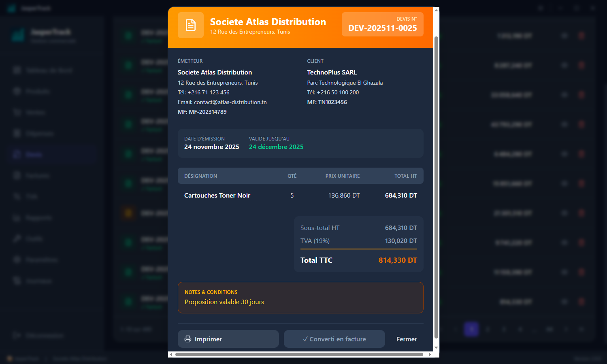
Task: Click the Imprimer button
Action: click(x=228, y=339)
